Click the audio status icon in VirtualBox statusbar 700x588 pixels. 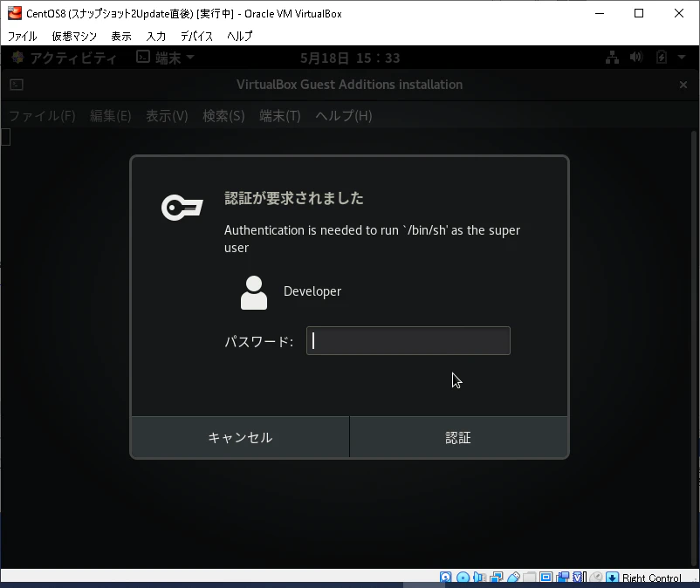tap(479, 578)
